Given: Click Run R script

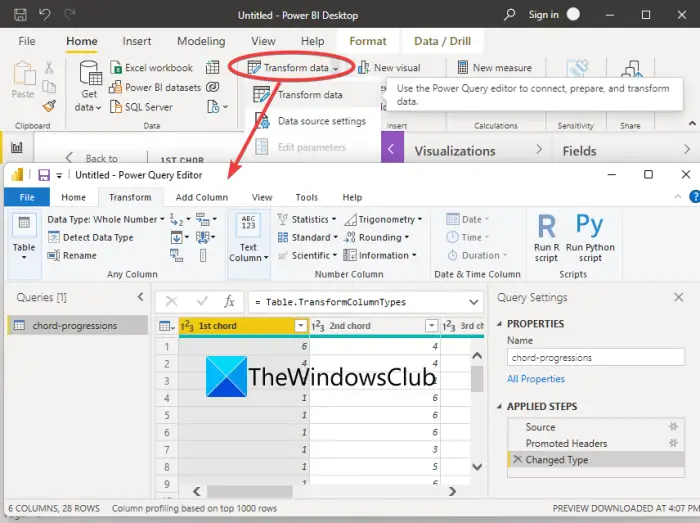Looking at the screenshot, I should [546, 238].
